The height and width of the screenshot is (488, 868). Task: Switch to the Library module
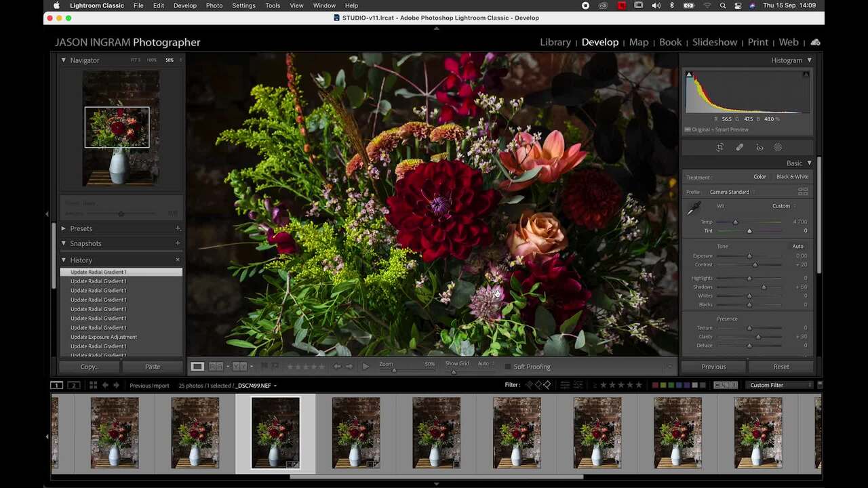point(555,42)
